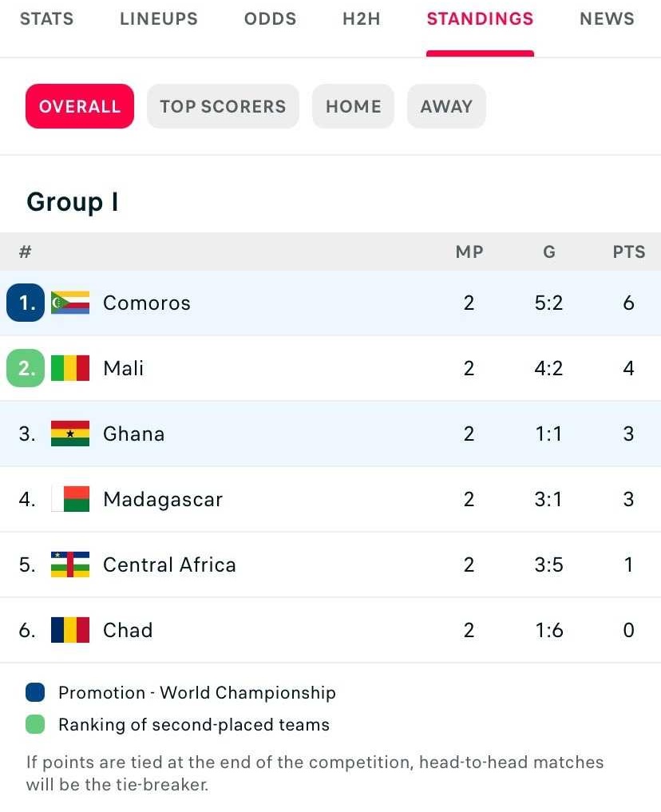The image size is (661, 812).
Task: Click the green rank 2 badge
Action: (x=26, y=368)
